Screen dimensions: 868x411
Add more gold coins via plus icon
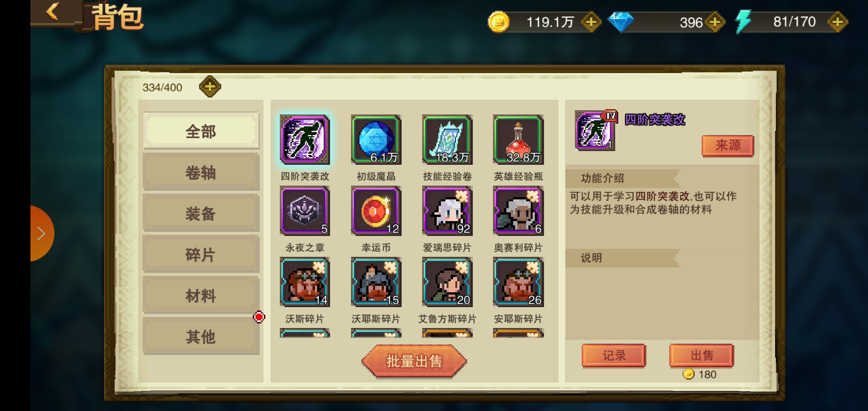click(591, 22)
